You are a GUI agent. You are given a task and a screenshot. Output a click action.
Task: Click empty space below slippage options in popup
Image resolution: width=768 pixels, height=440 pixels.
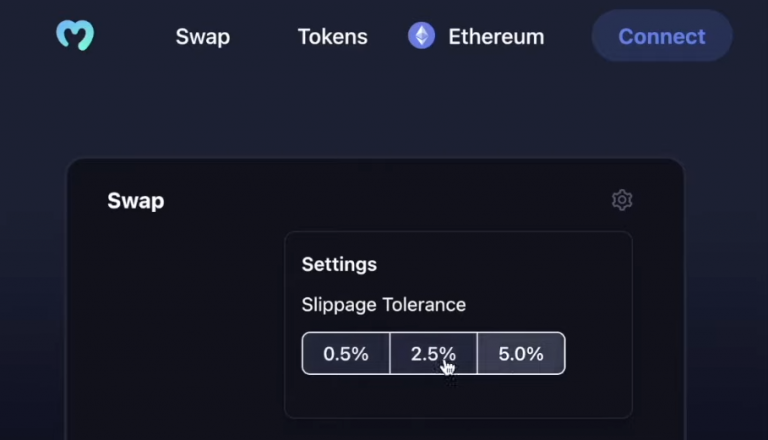pyautogui.click(x=457, y=397)
